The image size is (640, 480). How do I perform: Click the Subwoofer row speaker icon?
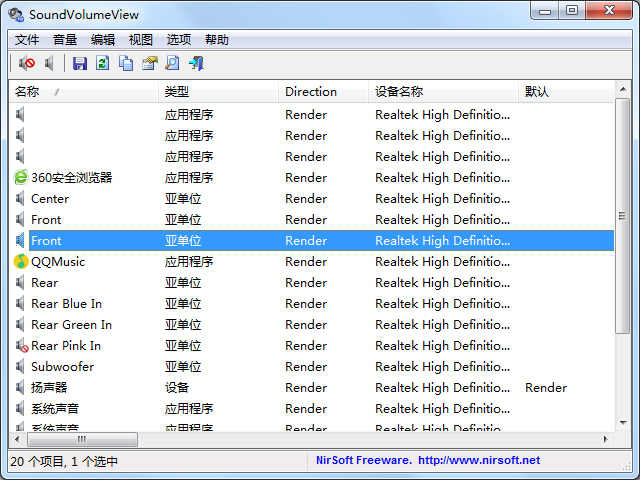(20, 367)
